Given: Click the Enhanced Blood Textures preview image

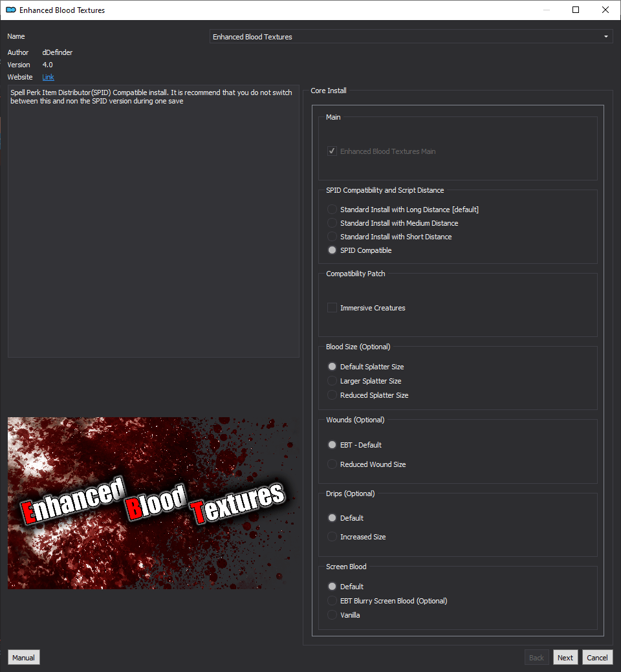Looking at the screenshot, I should 153,503.
